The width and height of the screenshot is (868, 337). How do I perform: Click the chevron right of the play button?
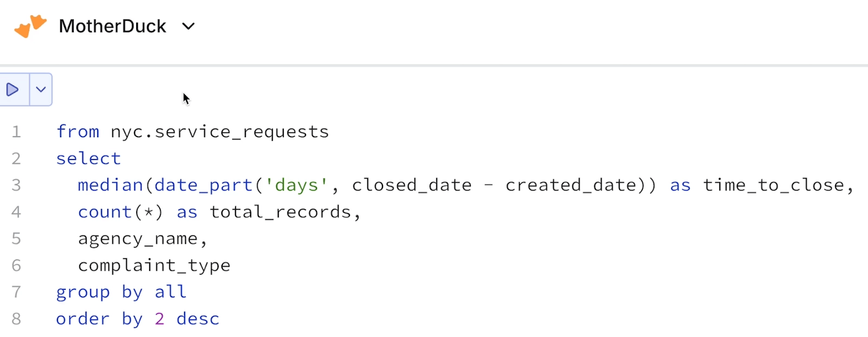coord(41,90)
